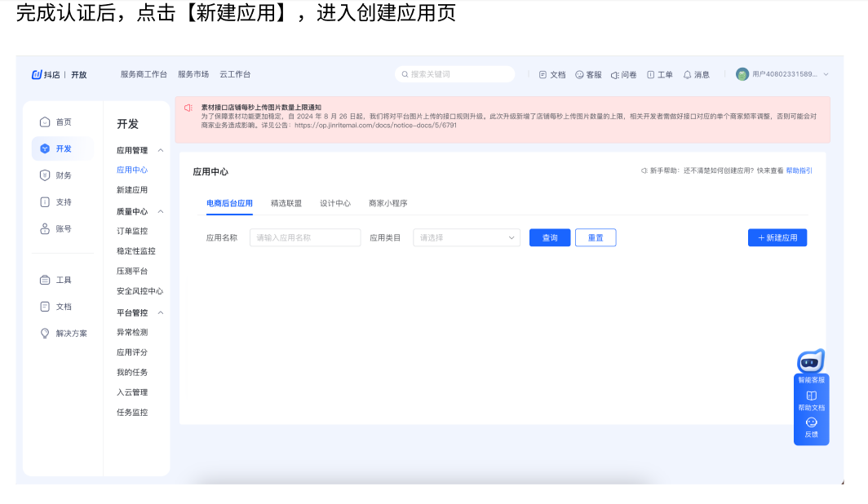Select 压测平台 in submenu

pos(132,271)
